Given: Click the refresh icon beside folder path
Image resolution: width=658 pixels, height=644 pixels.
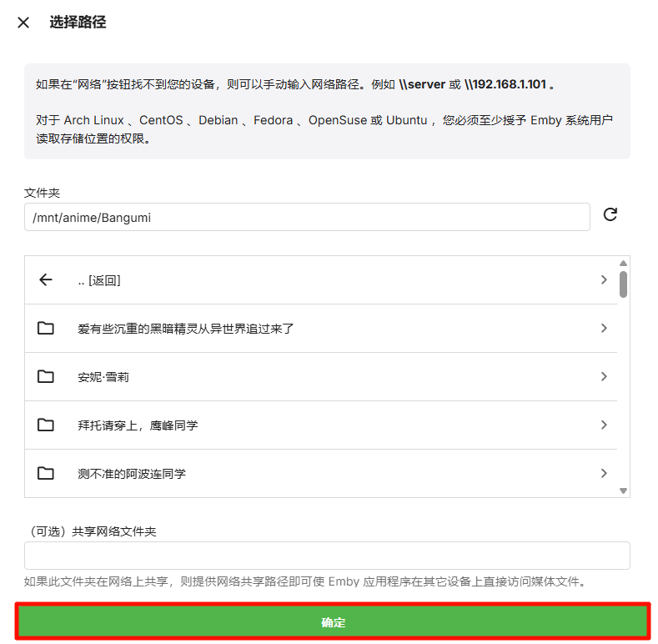Looking at the screenshot, I should pyautogui.click(x=610, y=215).
